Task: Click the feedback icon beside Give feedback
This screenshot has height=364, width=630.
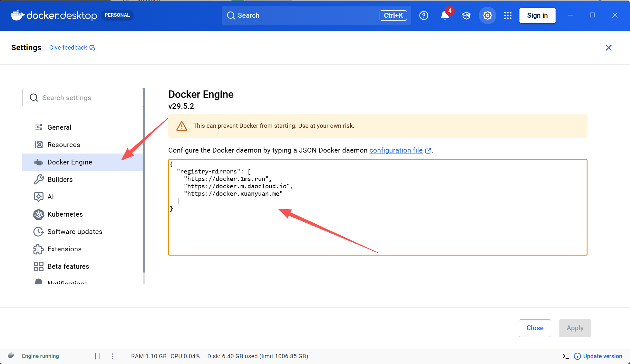Action: 92,48
